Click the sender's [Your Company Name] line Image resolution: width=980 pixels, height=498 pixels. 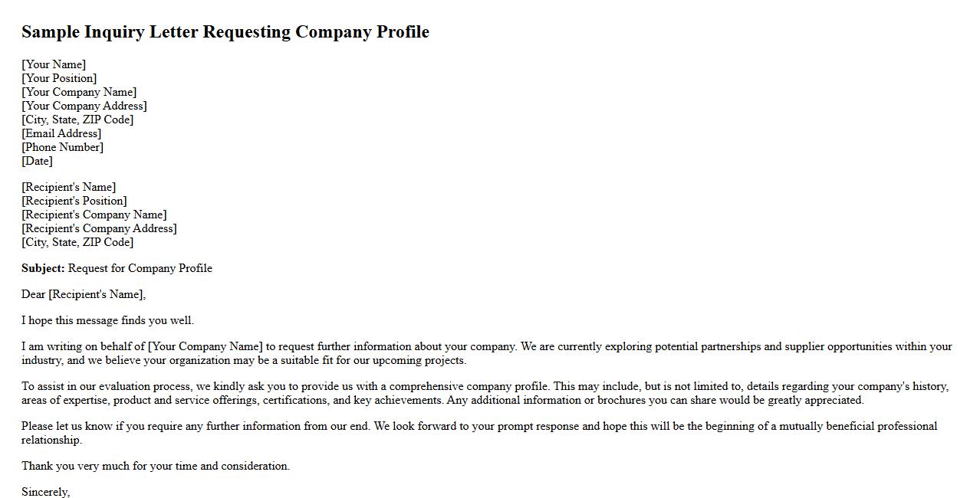[79, 92]
